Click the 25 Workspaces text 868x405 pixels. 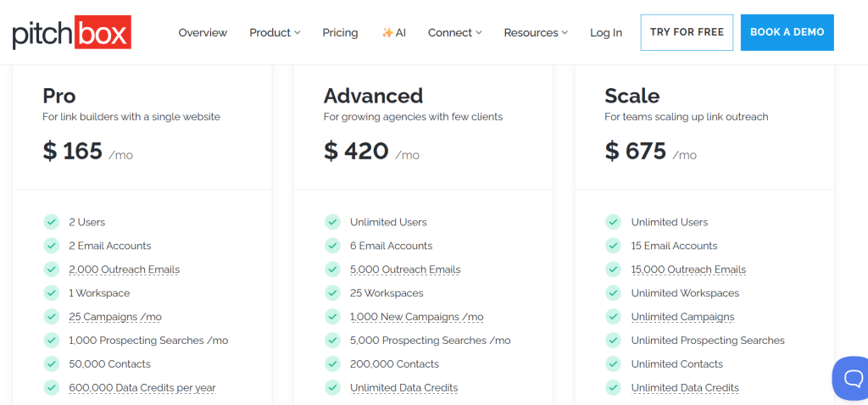coord(387,292)
